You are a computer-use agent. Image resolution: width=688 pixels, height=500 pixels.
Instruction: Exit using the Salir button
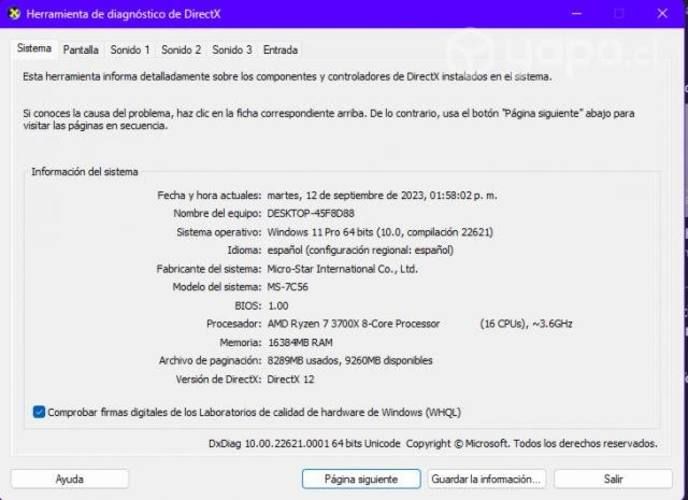click(x=613, y=479)
